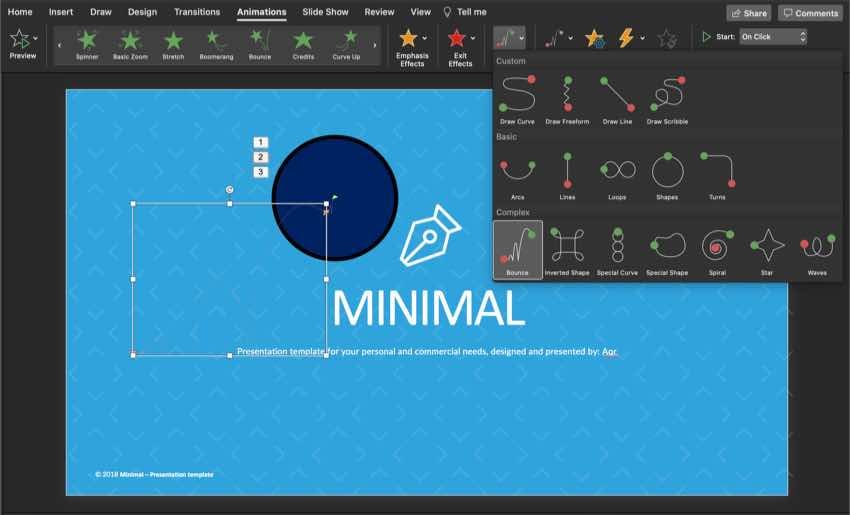Expand the animation gallery with right arrow
The width and height of the screenshot is (850, 515).
tap(375, 45)
